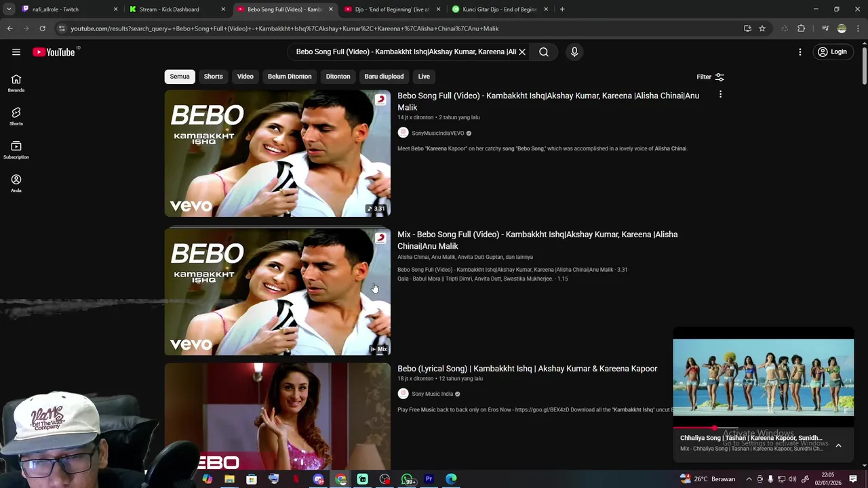Install or cast via address bar icon
Viewport: 868px width, 488px height.
tap(747, 28)
